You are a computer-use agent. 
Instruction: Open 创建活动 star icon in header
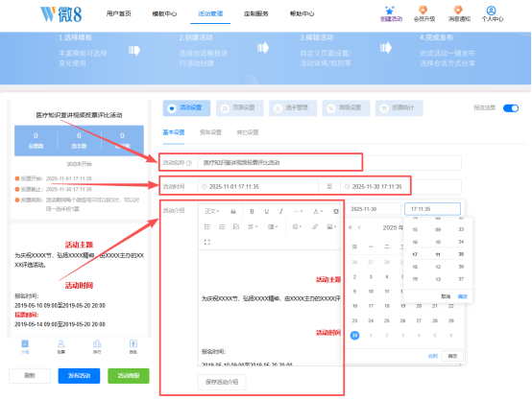tap(390, 13)
